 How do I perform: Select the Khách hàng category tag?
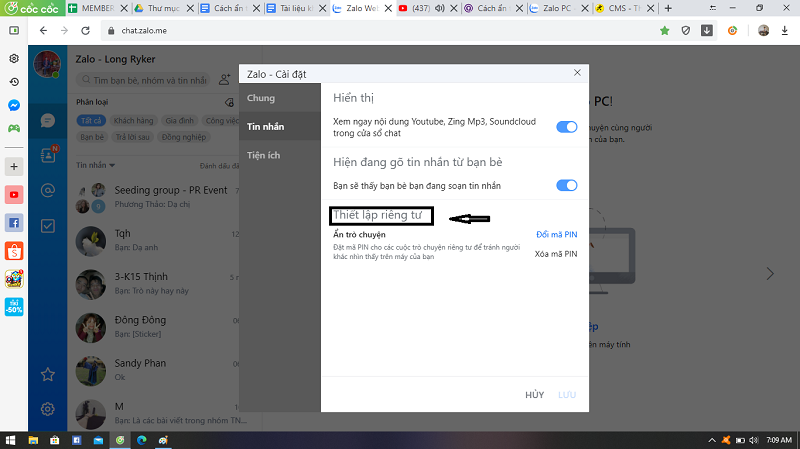133,120
